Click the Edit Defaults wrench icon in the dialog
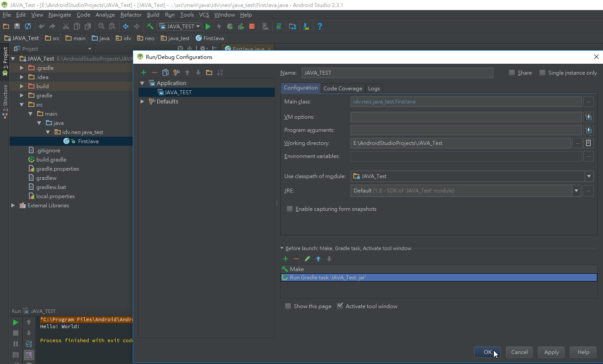This screenshot has width=603, height=364. click(176, 72)
